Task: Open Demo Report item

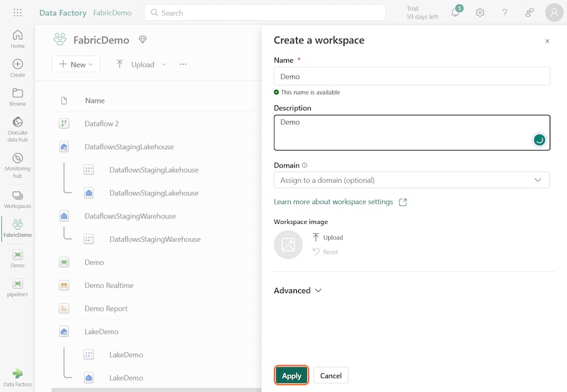Action: [106, 309]
